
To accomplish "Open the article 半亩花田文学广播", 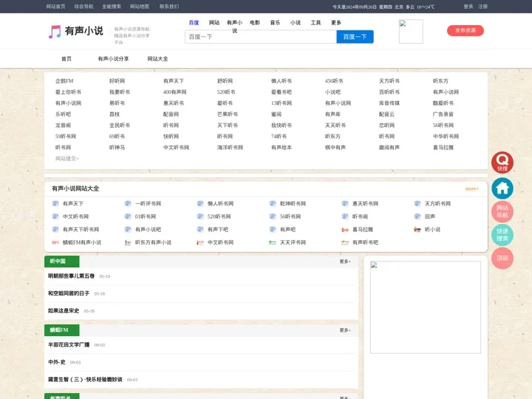I will pos(69,345).
